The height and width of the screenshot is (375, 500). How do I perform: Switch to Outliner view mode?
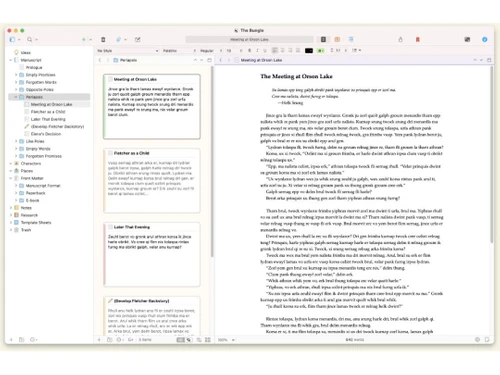351,39
